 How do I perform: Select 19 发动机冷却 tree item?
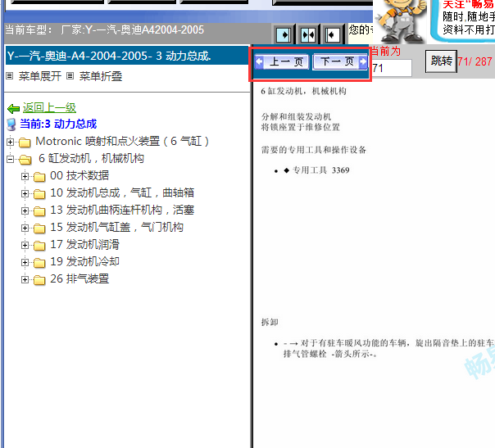(84, 261)
